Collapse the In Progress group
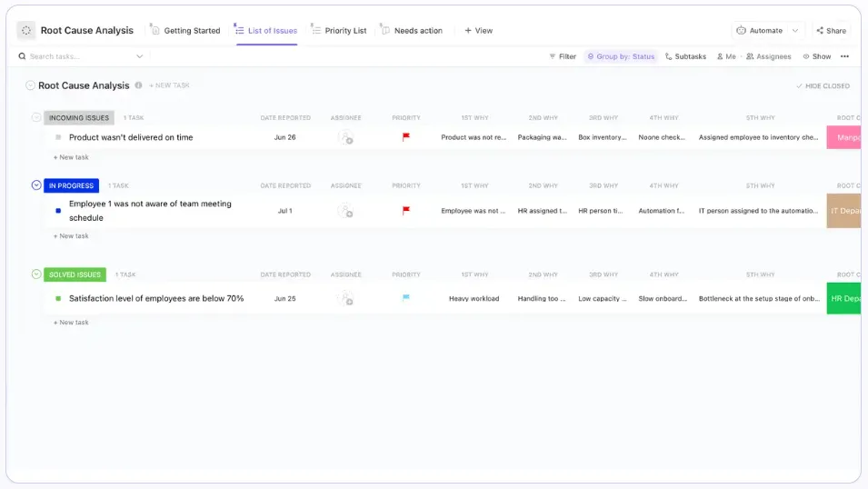 tap(36, 185)
